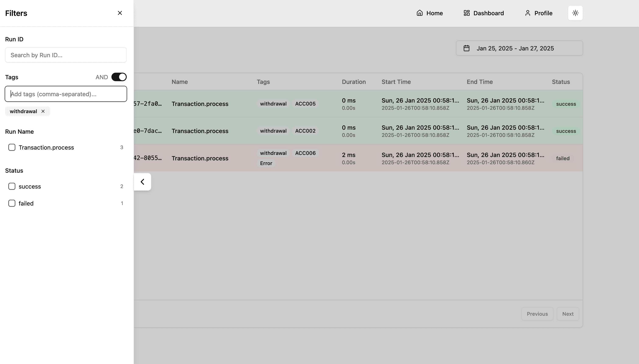This screenshot has width=639, height=364.
Task: Click Transaction.process name in ACC002 row
Action: tap(200, 131)
